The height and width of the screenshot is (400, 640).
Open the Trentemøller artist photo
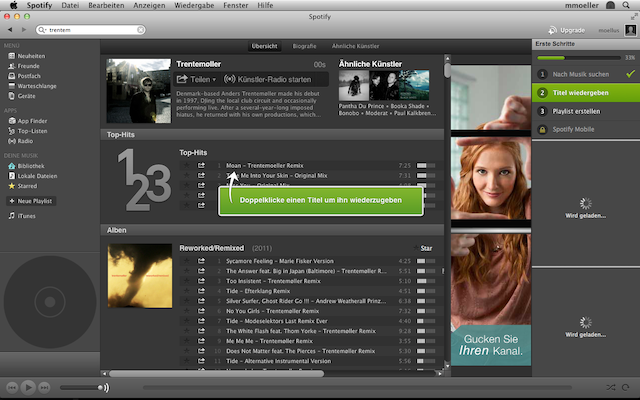coord(139,91)
